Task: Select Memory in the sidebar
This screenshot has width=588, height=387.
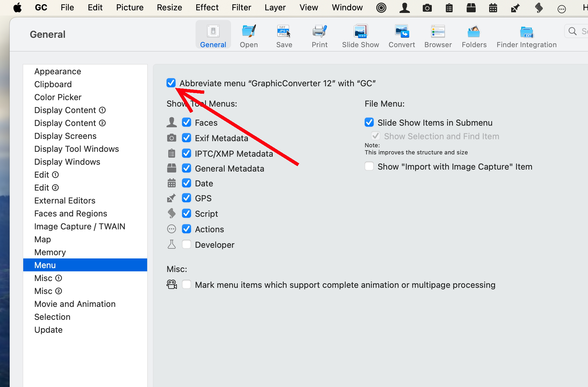Action: [85, 252]
